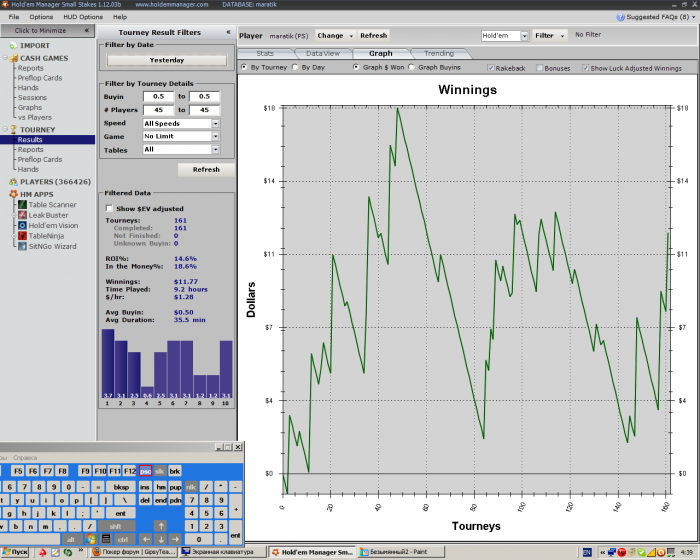Open SitNGo Wizard app
The image size is (700, 560).
tap(51, 246)
